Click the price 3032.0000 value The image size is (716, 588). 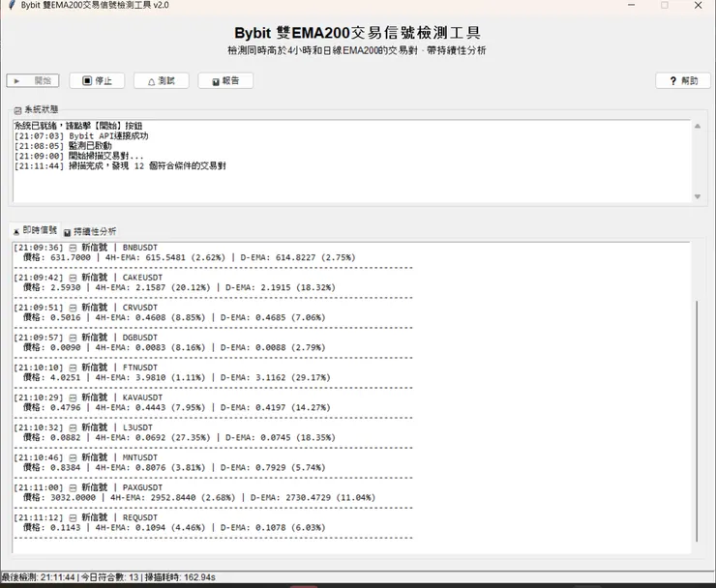pos(73,498)
